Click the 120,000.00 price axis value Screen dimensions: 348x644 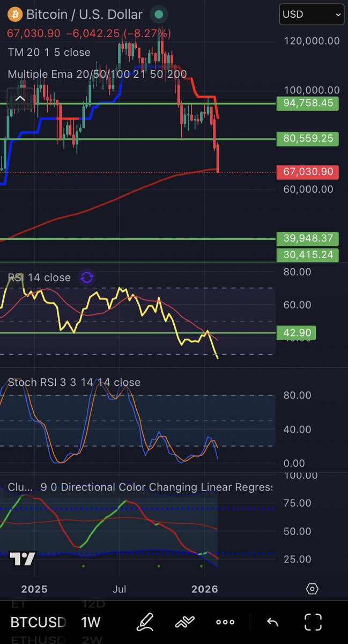click(312, 40)
